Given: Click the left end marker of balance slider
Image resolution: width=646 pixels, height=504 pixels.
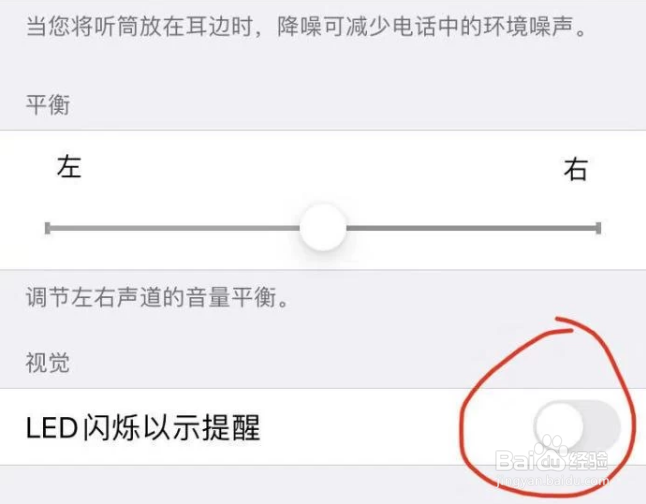Looking at the screenshot, I should 48,228.
